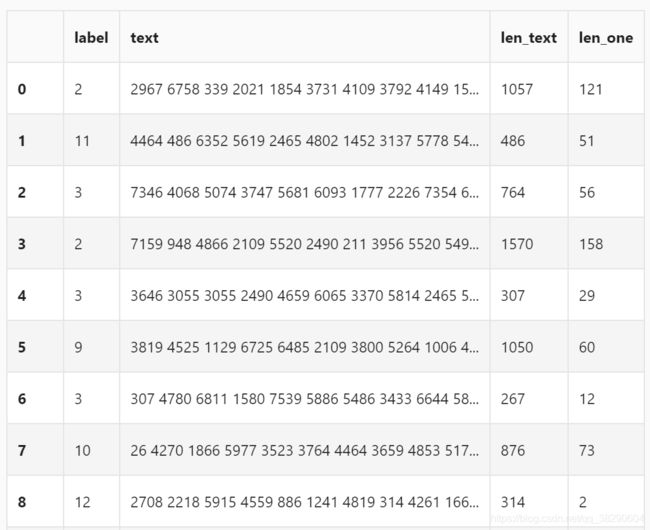Click the text column header
Screen dimensions: 650x530
(144, 38)
